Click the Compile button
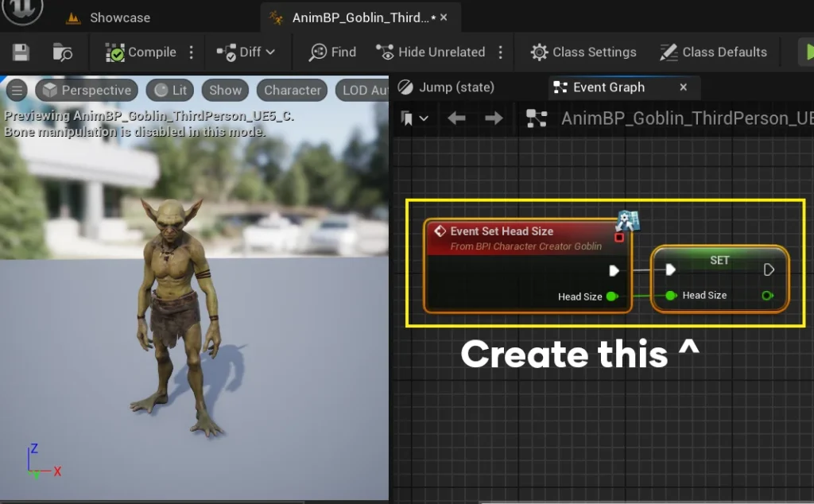 [x=141, y=52]
